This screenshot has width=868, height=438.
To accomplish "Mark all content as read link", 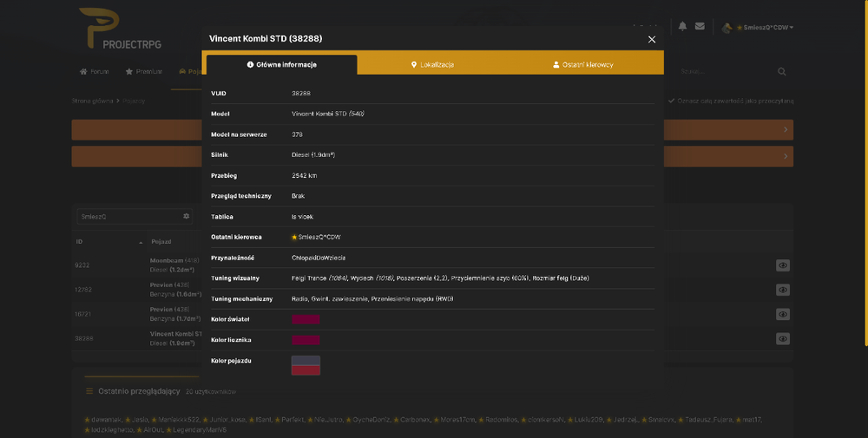I will click(x=731, y=101).
